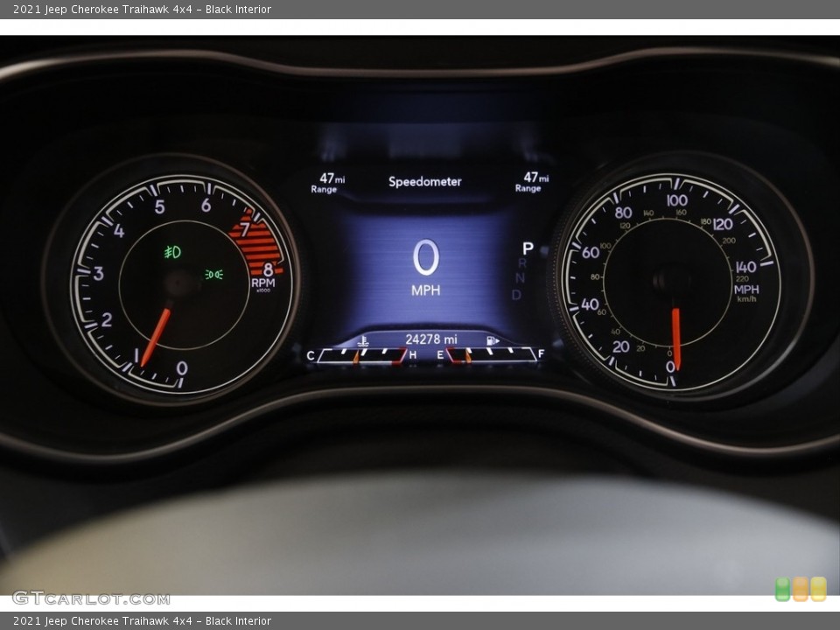Viewport: 840px width, 630px height.
Task: Click the green parking lights indicator icon
Action: click(x=213, y=274)
